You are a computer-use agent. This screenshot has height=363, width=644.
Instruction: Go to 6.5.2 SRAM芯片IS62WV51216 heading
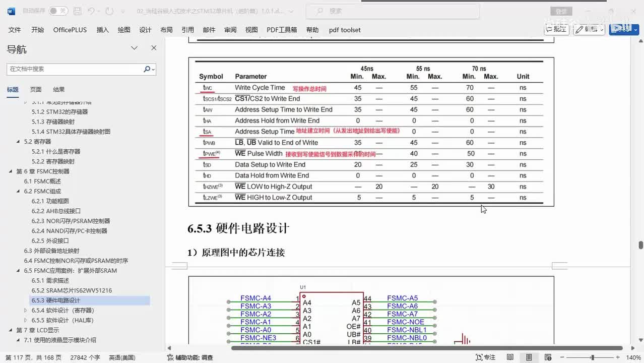coord(72,290)
